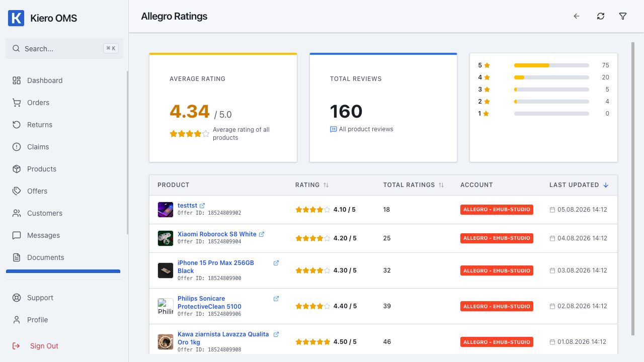Open Dashboard in the sidebar
The height and width of the screenshot is (362, 644).
coord(64,80)
